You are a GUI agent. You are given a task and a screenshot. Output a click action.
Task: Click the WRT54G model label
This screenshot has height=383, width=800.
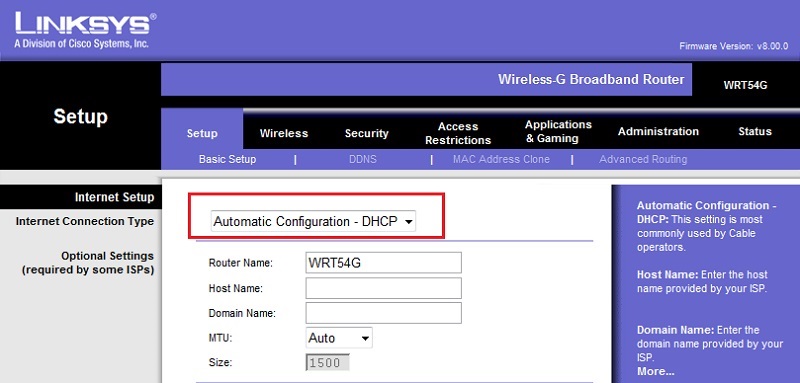[745, 85]
